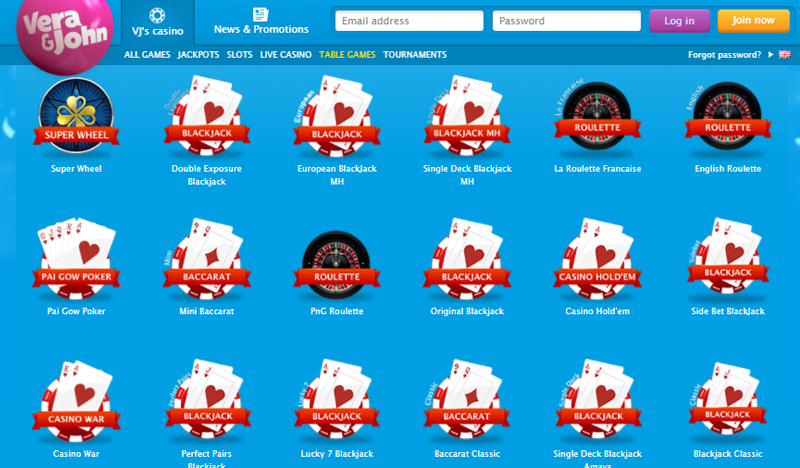Open the Pai Gow Poker icon
Image resolution: width=800 pixels, height=468 pixels.
[x=76, y=260]
